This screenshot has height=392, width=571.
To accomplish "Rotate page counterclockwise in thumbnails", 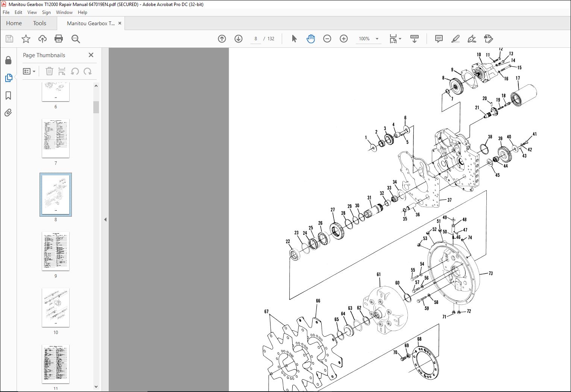I will click(75, 71).
